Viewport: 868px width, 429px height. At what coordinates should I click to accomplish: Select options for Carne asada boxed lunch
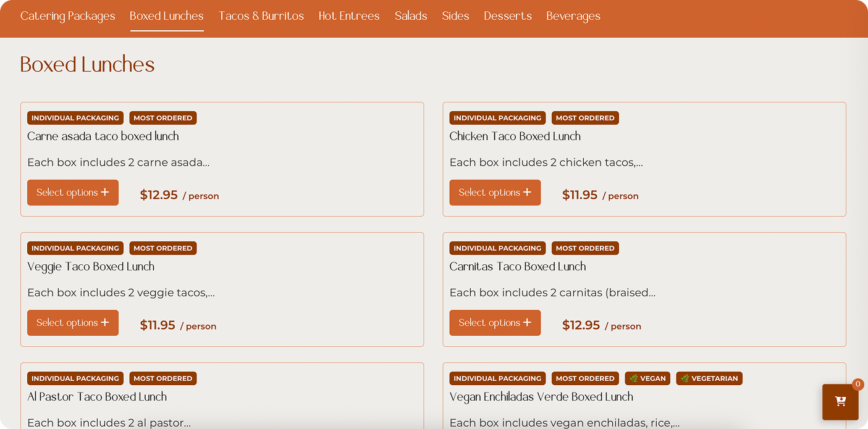pos(72,193)
